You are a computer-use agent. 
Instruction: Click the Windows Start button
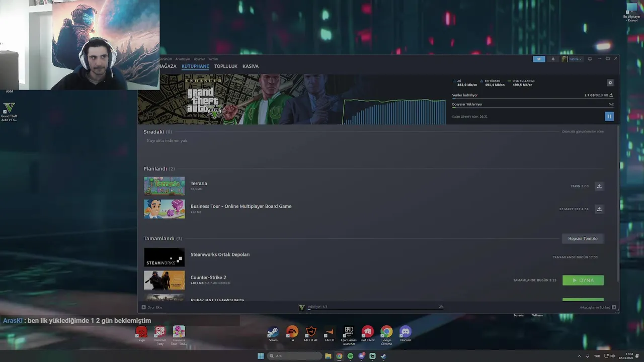coord(261,356)
